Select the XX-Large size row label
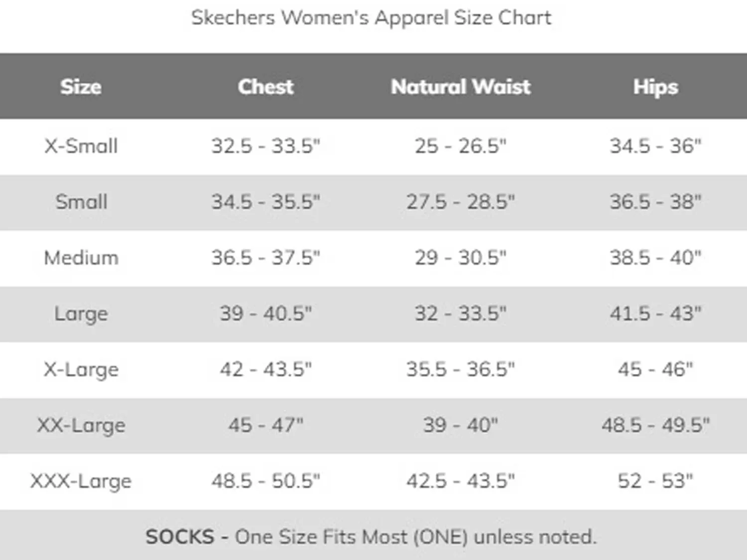The image size is (747, 560). [81, 425]
